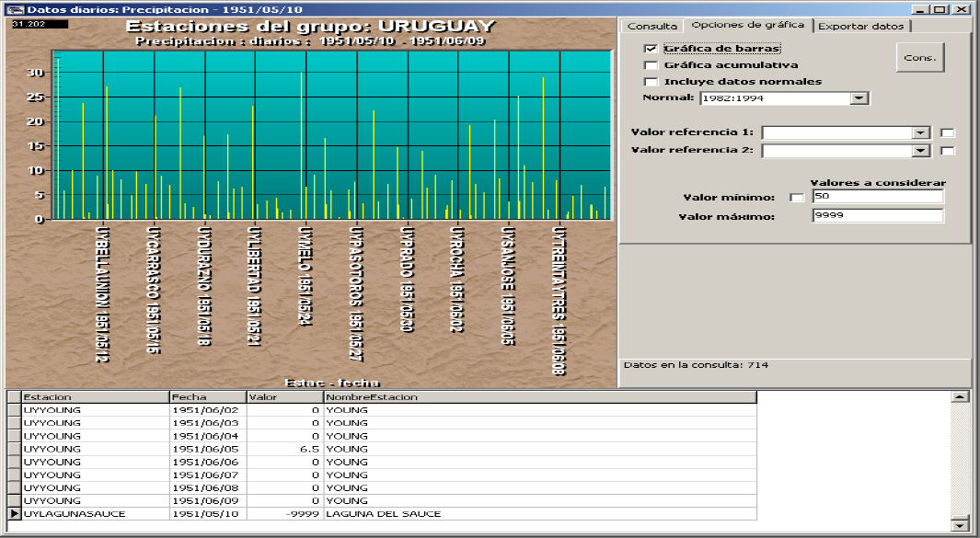Switch to the Consulta tab

point(651,27)
